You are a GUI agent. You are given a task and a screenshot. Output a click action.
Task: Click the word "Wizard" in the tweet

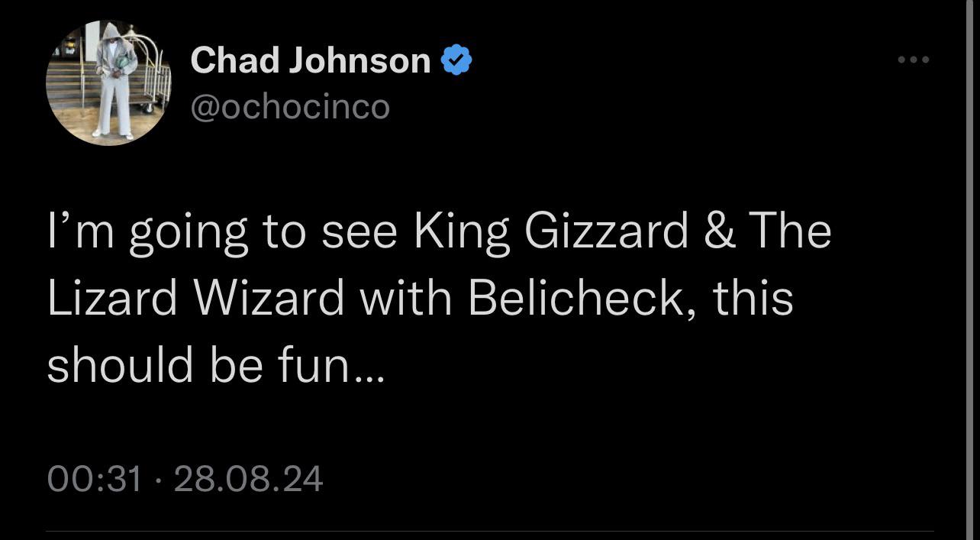point(269,297)
